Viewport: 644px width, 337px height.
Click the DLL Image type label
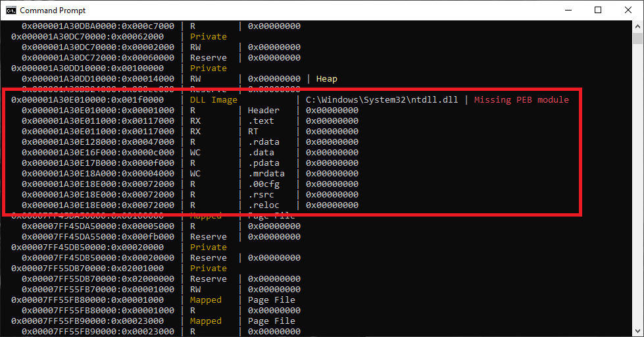point(214,100)
